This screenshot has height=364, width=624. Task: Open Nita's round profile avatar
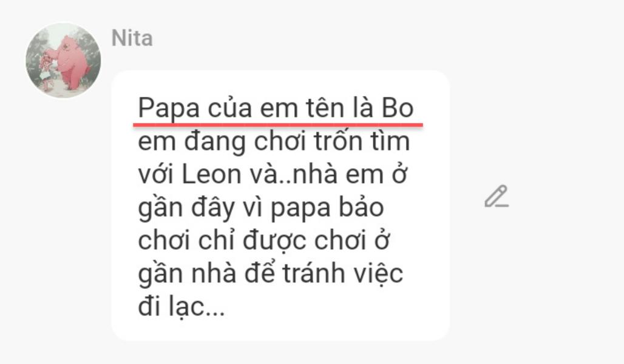(63, 61)
